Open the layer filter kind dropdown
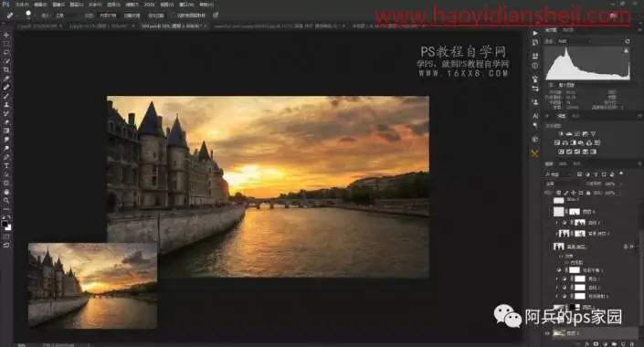Viewport: 644px width, 347px height. [559, 174]
